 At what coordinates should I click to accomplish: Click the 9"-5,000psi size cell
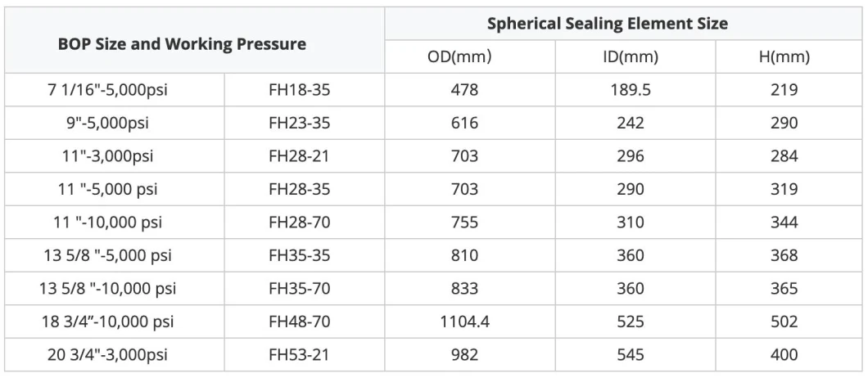(107, 124)
